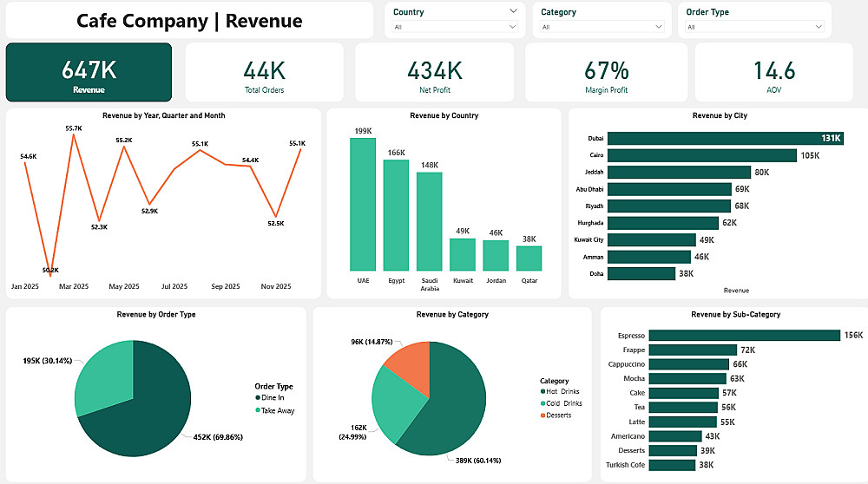This screenshot has width=868, height=484.
Task: Click the Espresso sub-category bar
Action: click(745, 335)
